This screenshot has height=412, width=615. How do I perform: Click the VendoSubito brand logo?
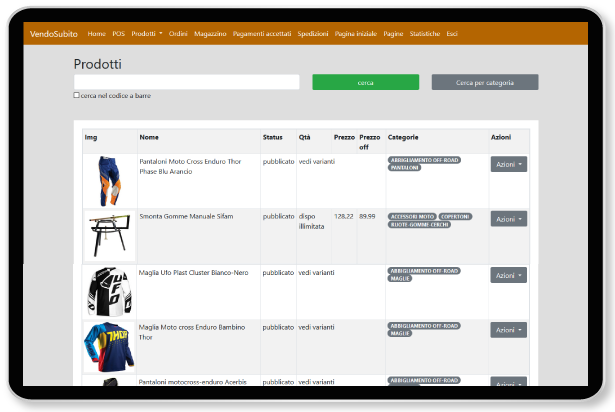pyautogui.click(x=54, y=34)
